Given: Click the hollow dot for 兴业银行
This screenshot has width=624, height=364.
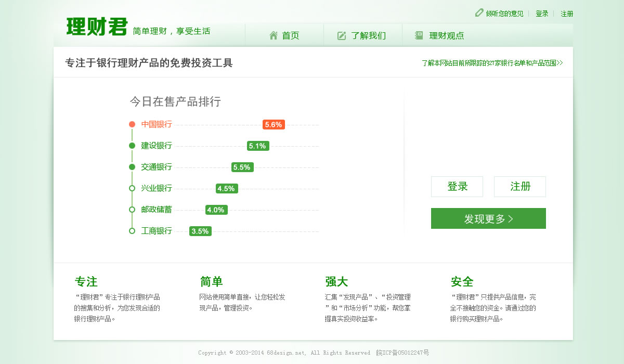Looking at the screenshot, I should (x=132, y=188).
